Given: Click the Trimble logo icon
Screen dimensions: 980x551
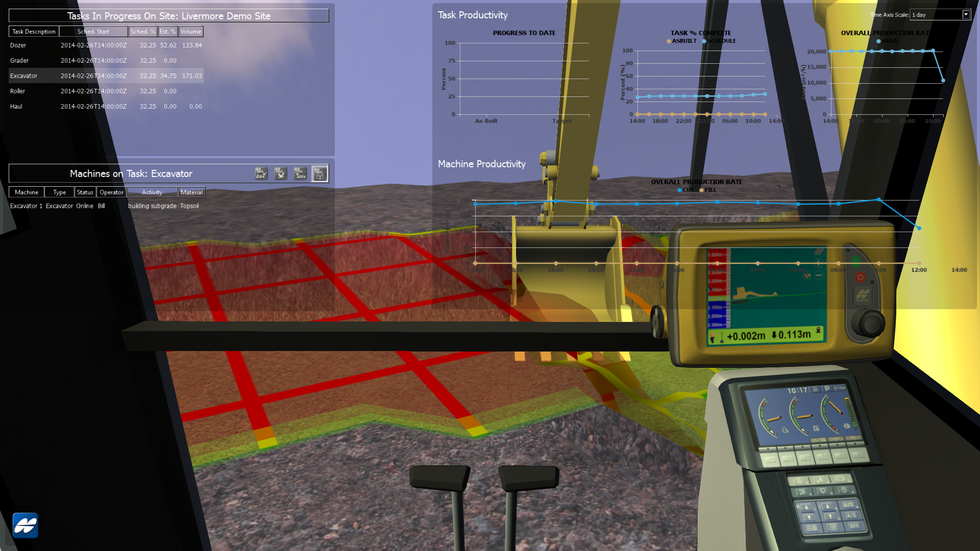Looking at the screenshot, I should coord(25,525).
